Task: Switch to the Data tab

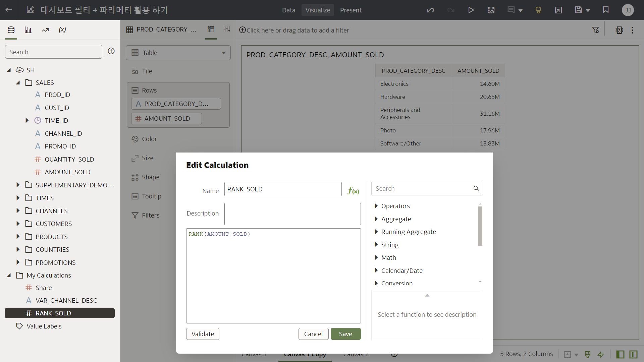Action: (x=288, y=10)
